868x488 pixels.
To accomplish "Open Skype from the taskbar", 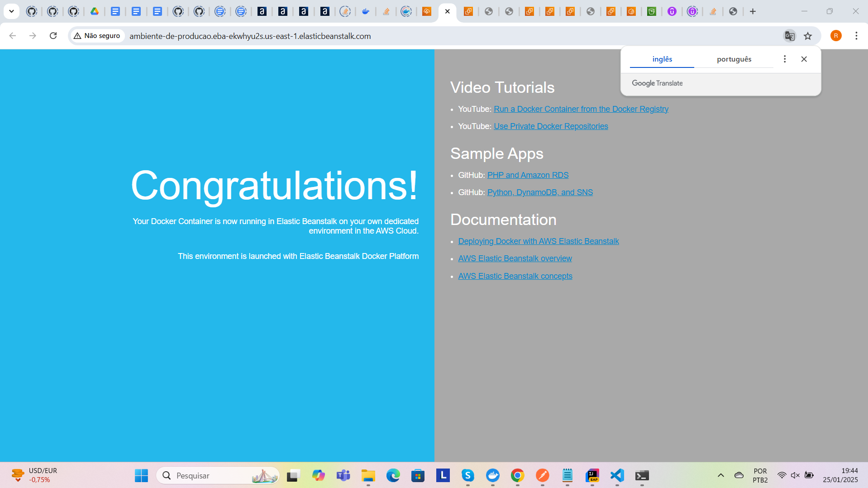I will [x=468, y=475].
